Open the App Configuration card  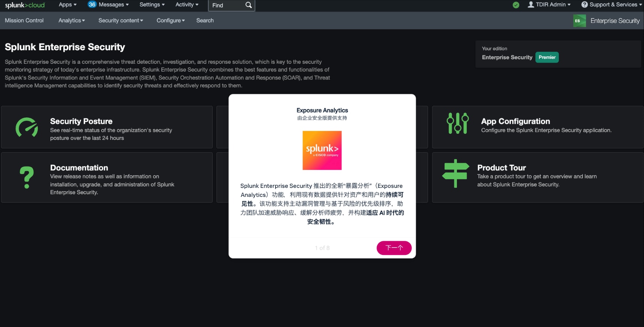[538, 127]
